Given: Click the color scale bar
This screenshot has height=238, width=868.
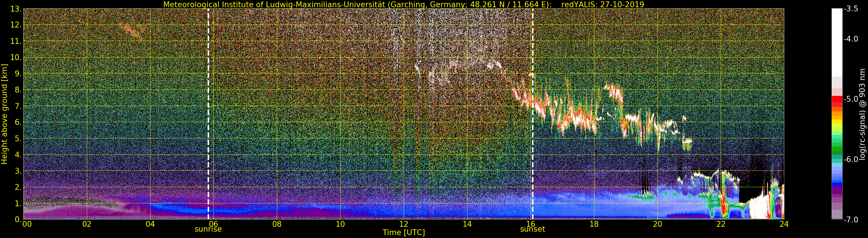Looking at the screenshot, I should (x=836, y=114).
